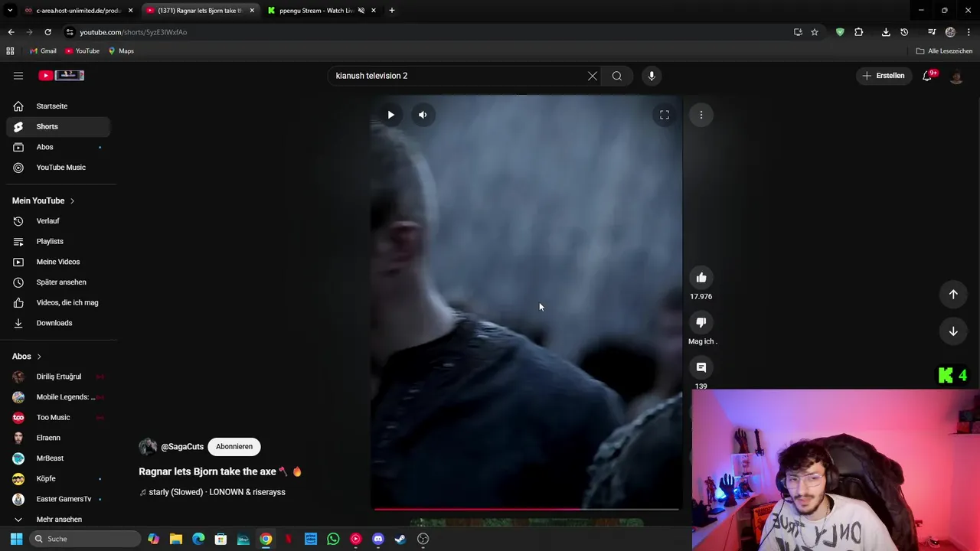Open Diriliş Ertuğrul channel subscription

[x=58, y=377]
